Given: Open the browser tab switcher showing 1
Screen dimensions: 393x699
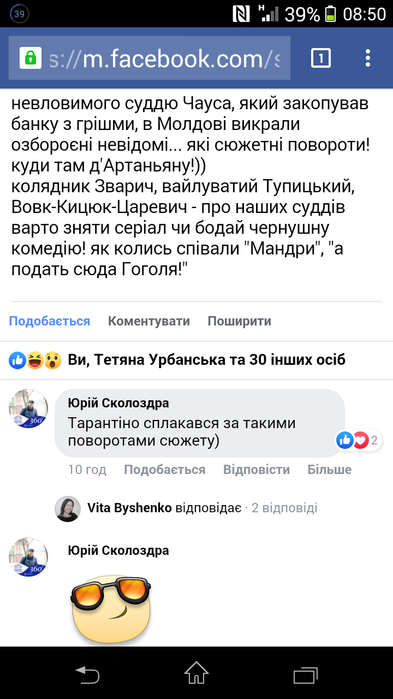Looking at the screenshot, I should point(320,58).
